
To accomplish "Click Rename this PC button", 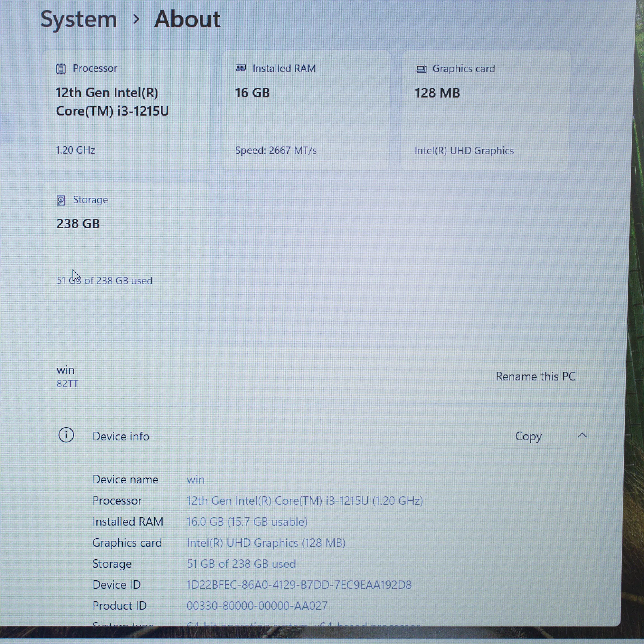I will (535, 376).
